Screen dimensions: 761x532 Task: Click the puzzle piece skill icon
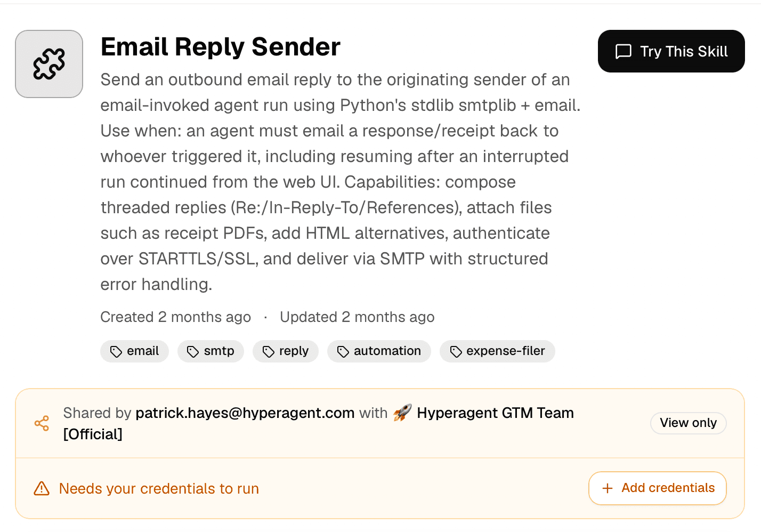coord(49,64)
